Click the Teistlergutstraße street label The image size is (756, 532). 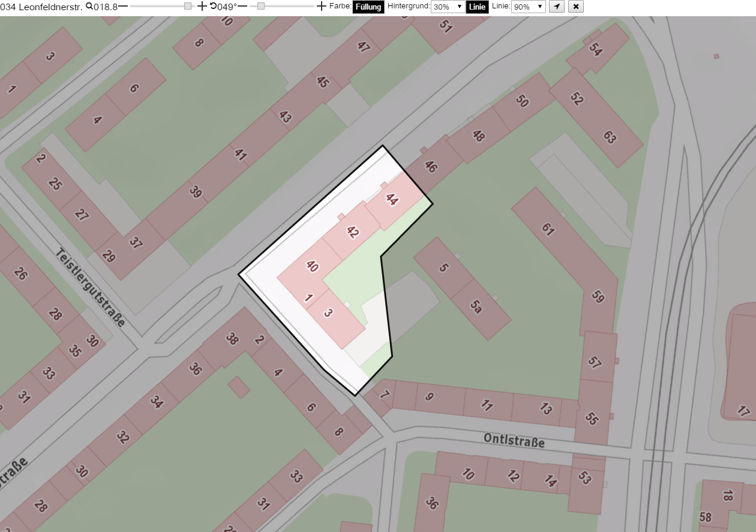point(90,287)
